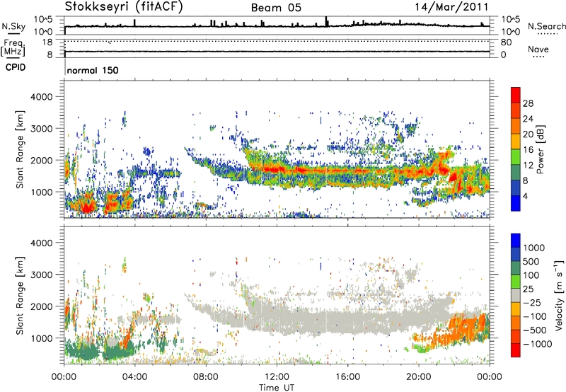The height and width of the screenshot is (392, 566).
Task: Click the 16:00 time tick label
Action: [x=347, y=377]
